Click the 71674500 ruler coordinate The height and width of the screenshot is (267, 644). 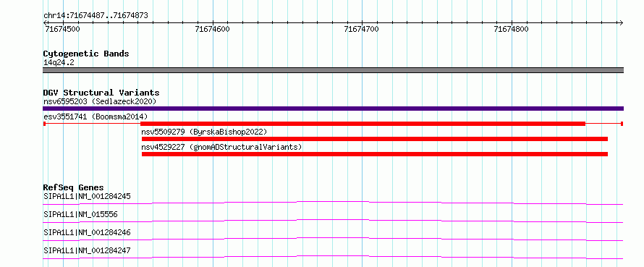click(62, 30)
